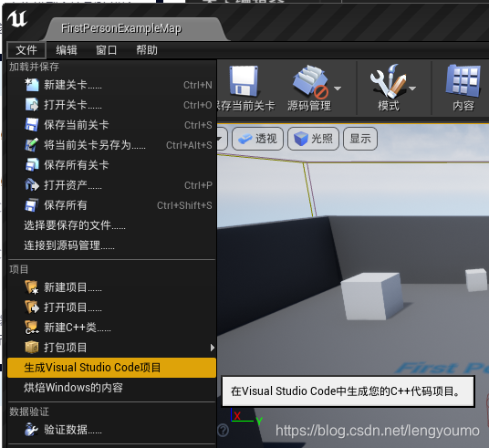Screen dimensions: 489x448
Task: Open the 窗口 menu
Action: (x=107, y=50)
